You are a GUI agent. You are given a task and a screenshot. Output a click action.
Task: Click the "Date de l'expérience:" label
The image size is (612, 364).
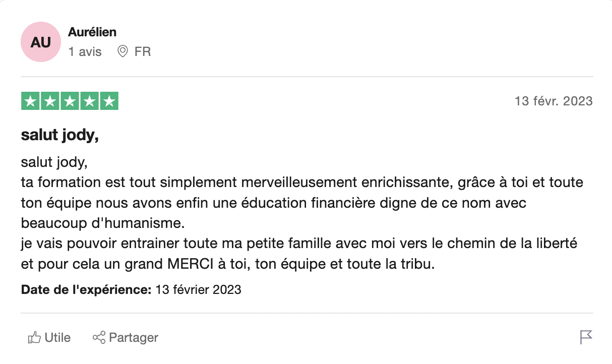86,290
